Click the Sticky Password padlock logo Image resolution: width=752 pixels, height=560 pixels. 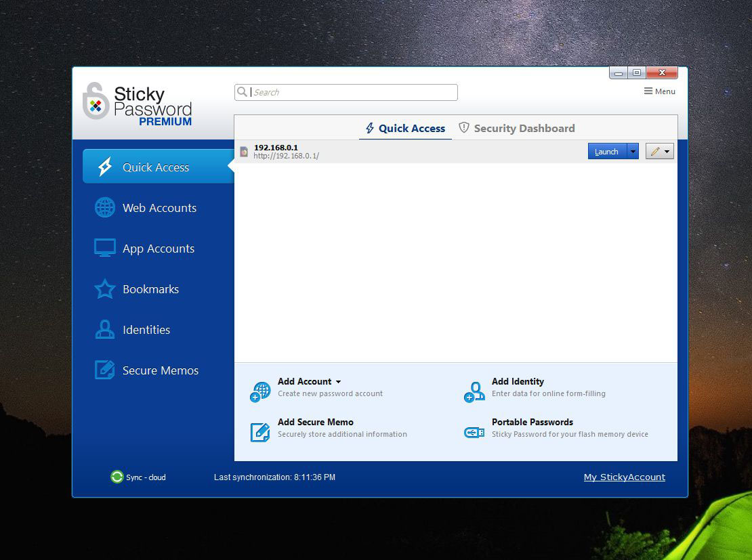(x=95, y=101)
